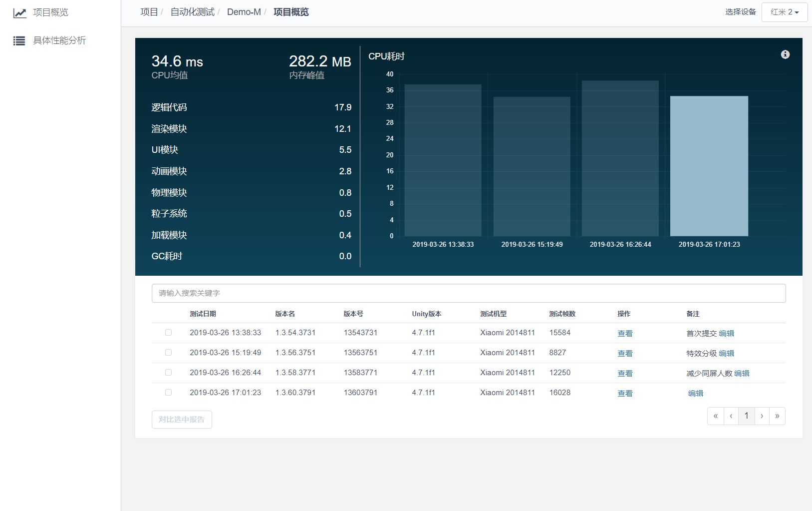Go to previous page with single-left arrow
Viewport: 812px width, 511px height.
[731, 416]
